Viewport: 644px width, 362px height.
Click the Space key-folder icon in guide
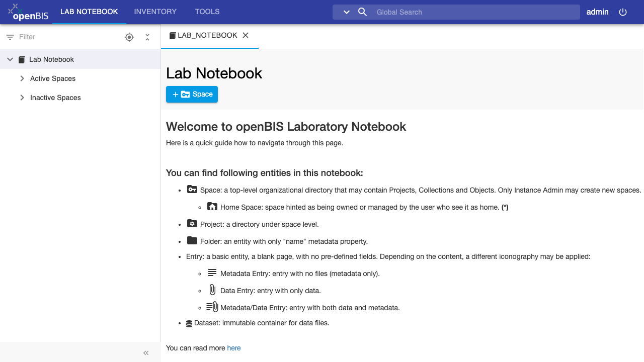coord(192,189)
